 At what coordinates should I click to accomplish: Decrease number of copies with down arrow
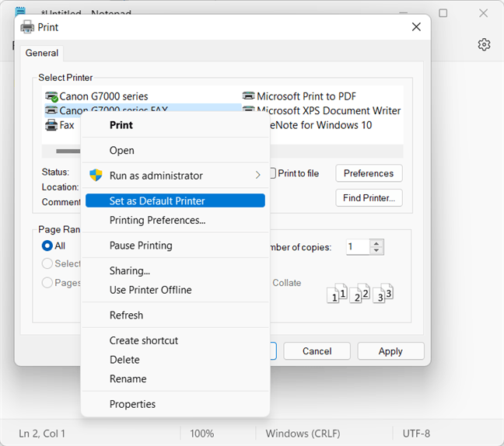pyautogui.click(x=376, y=251)
